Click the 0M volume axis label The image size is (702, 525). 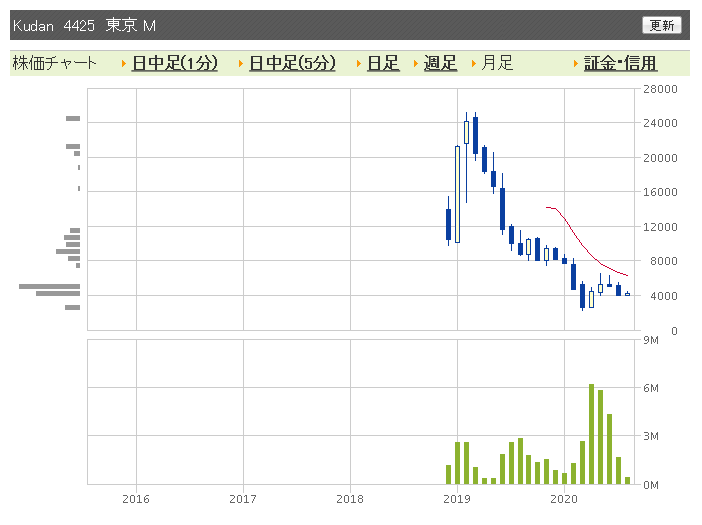[651, 485]
